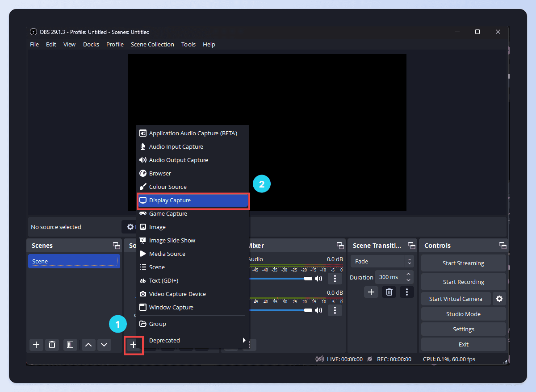Add a Window Capture source
This screenshot has width=536, height=392.
(x=193, y=307)
